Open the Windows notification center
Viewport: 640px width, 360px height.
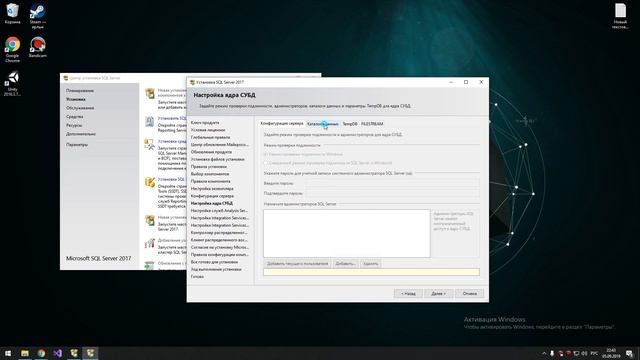629,353
